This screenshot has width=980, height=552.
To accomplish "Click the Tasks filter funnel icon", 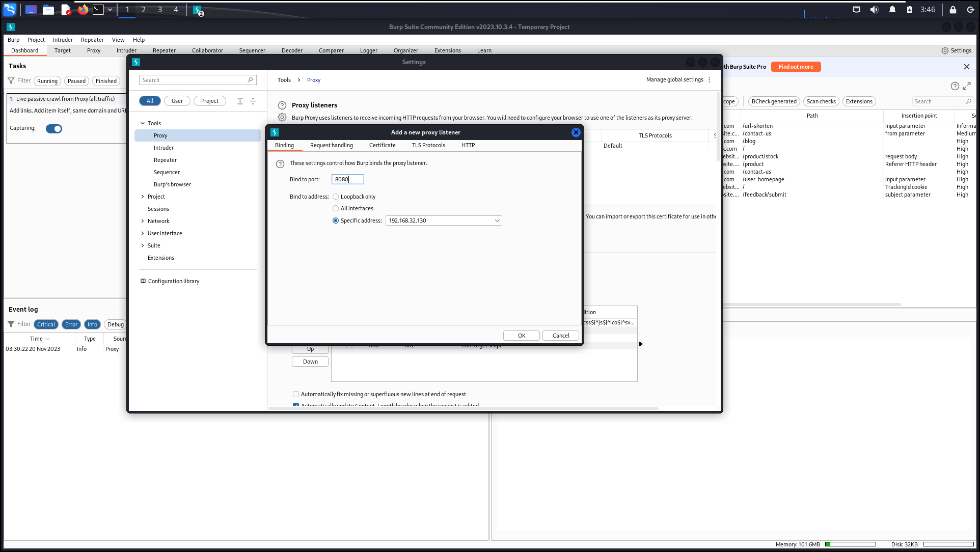I will [x=11, y=81].
